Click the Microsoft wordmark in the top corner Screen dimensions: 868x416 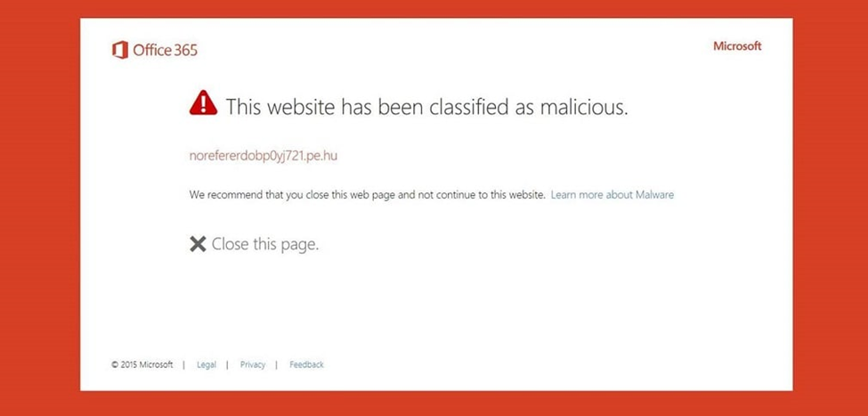(x=737, y=46)
